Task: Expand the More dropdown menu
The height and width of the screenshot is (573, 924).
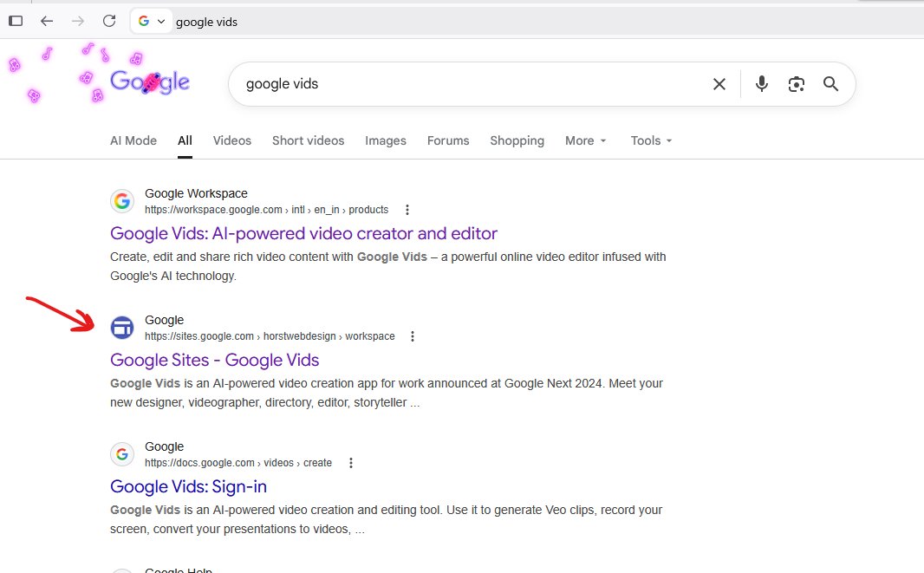Action: point(585,141)
